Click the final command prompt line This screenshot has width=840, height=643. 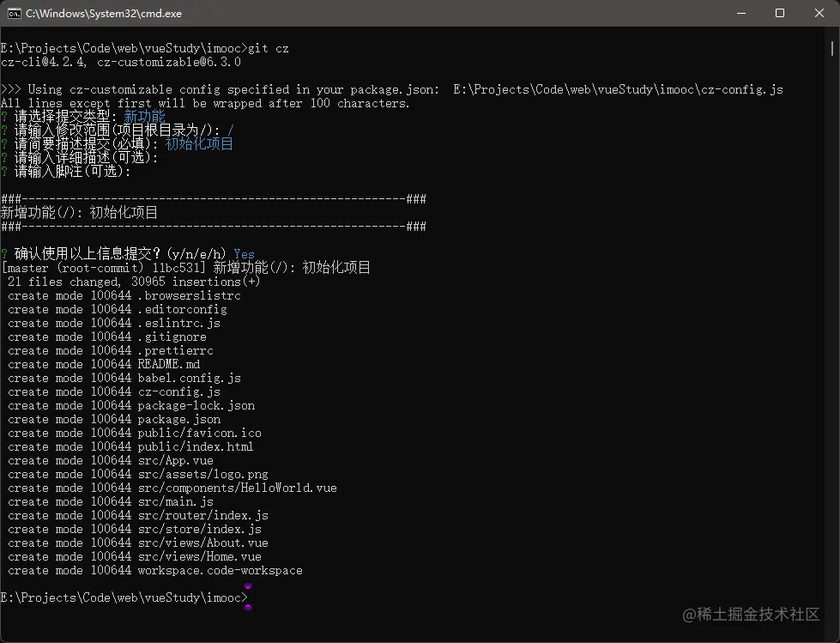pos(124,598)
